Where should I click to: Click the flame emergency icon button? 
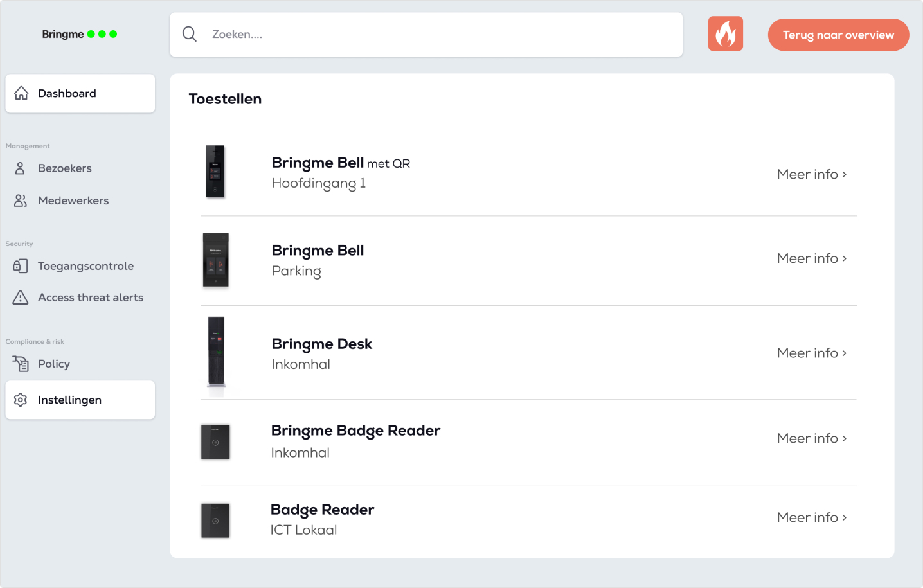(725, 34)
